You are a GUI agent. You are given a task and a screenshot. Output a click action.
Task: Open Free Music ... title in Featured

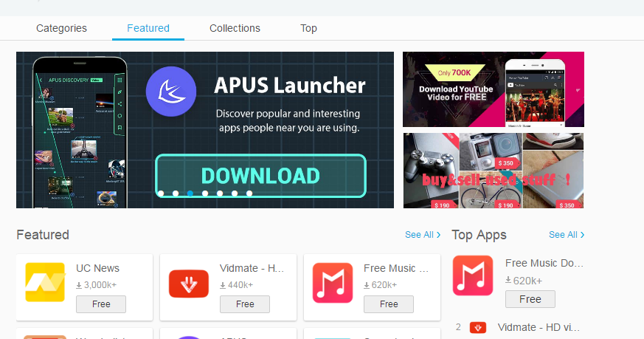click(x=396, y=268)
